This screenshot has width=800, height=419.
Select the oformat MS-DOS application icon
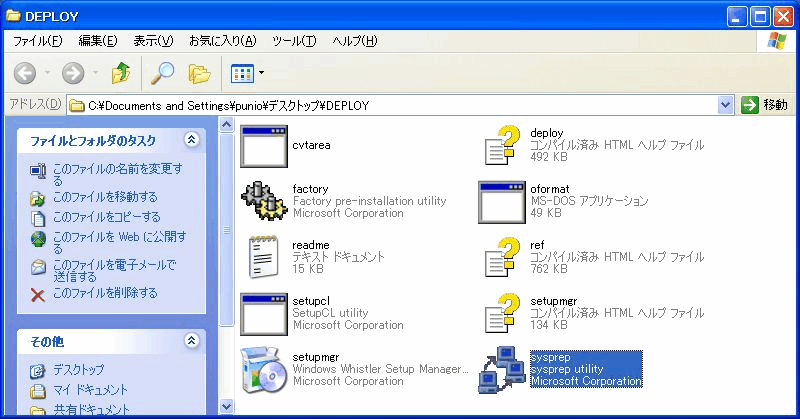click(502, 201)
